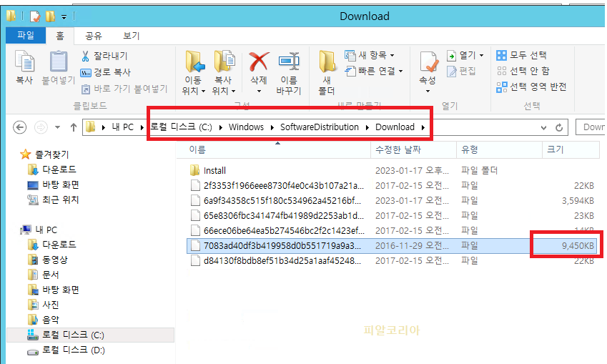Select Cut (잘라내기) scissors icon

point(85,56)
